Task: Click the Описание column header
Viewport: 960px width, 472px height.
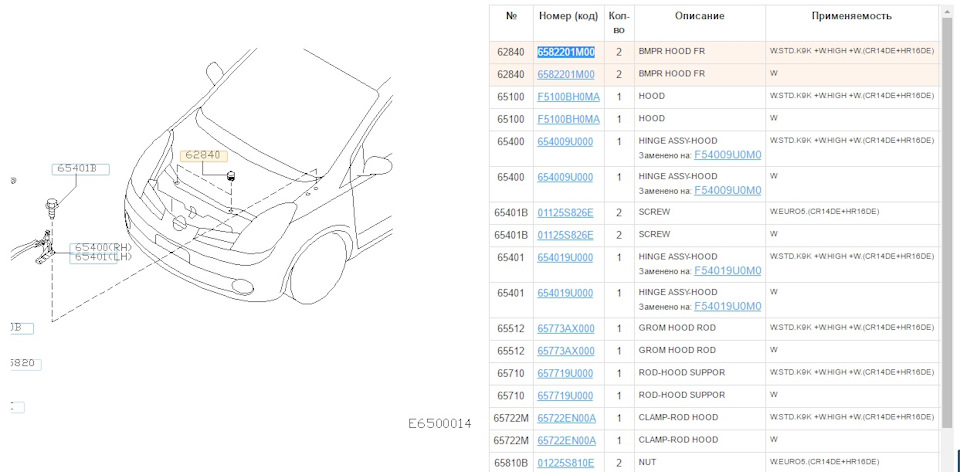Action: (700, 17)
